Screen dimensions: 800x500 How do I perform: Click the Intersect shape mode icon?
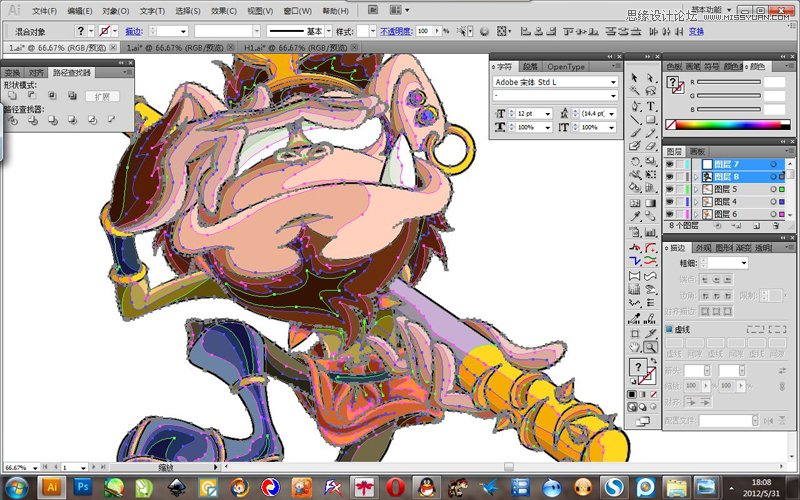point(52,95)
